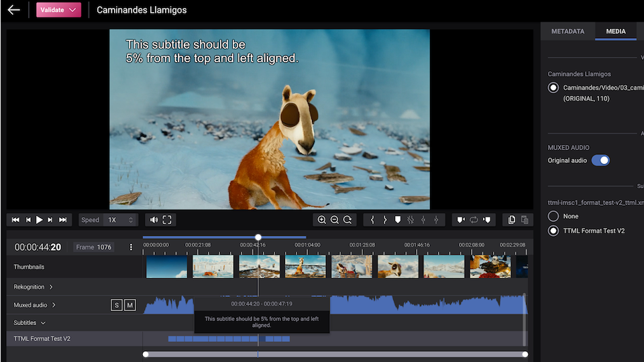Reset the timeline zoom
644x362 pixels.
(347, 220)
